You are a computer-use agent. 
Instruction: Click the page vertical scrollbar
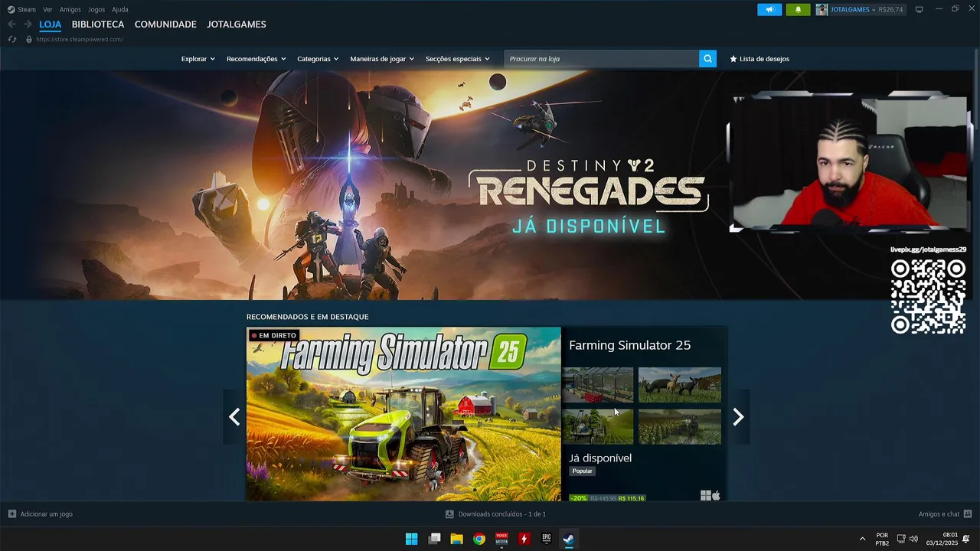point(975,88)
